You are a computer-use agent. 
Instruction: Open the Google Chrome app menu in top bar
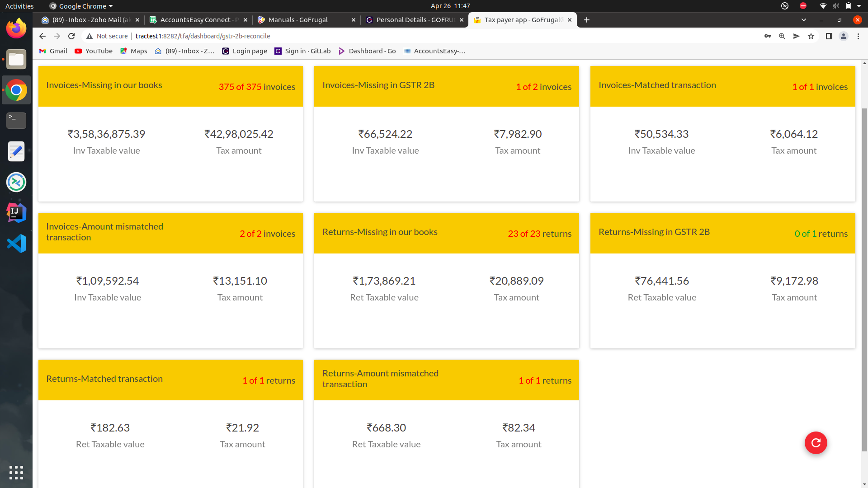point(81,6)
